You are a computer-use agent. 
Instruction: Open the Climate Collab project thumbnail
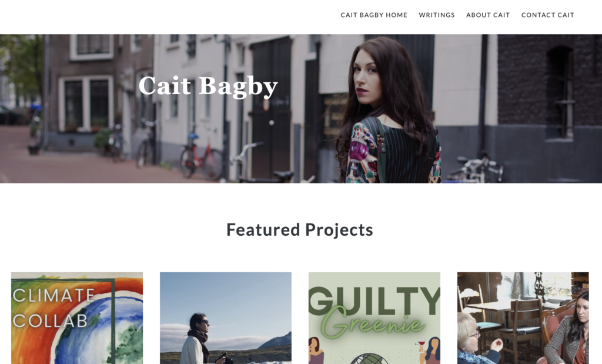tap(77, 318)
